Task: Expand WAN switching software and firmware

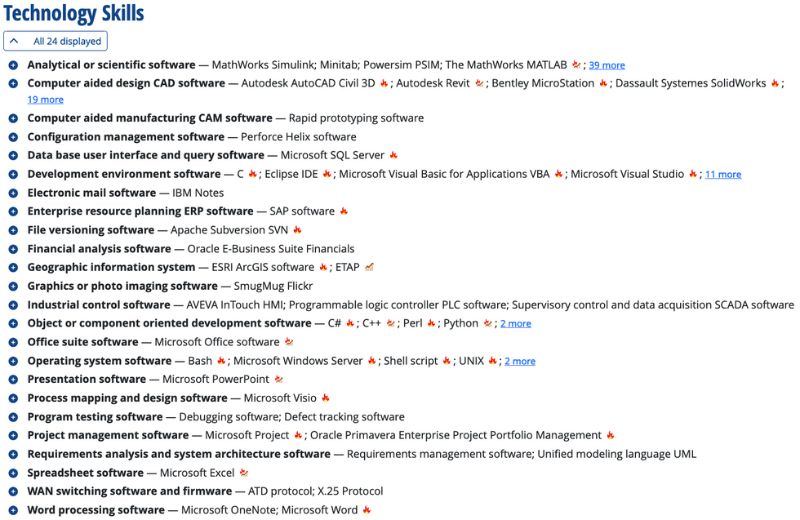Action: tap(13, 492)
